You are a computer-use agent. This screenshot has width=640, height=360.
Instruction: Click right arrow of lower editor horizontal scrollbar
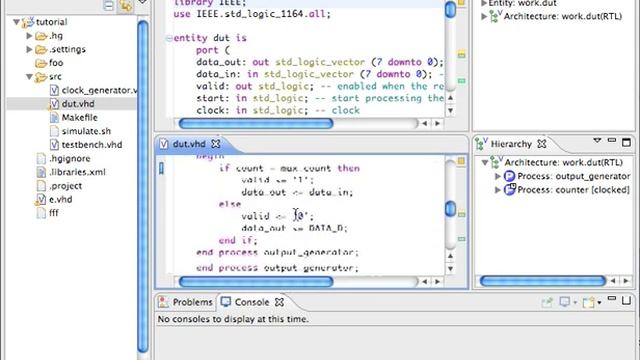click(438, 281)
